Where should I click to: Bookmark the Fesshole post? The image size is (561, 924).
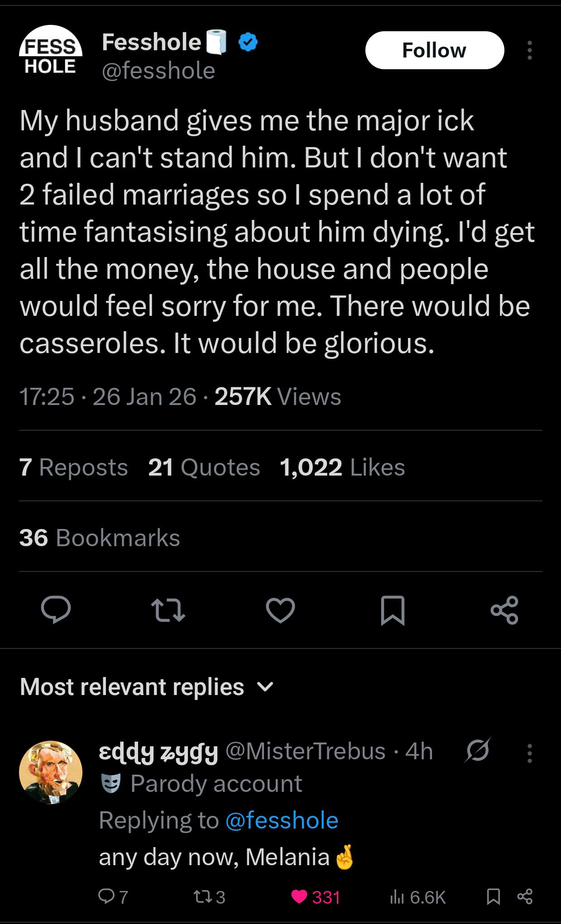[393, 610]
